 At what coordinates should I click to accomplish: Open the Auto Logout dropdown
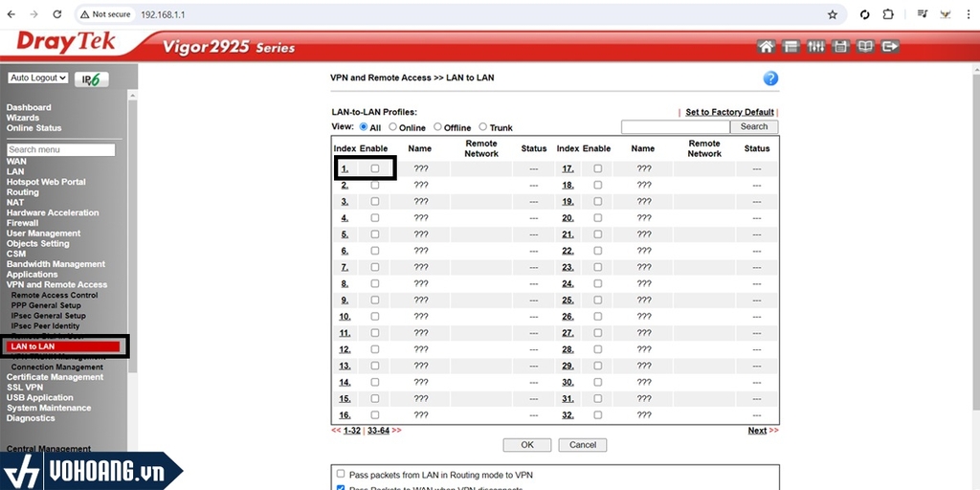pos(38,78)
